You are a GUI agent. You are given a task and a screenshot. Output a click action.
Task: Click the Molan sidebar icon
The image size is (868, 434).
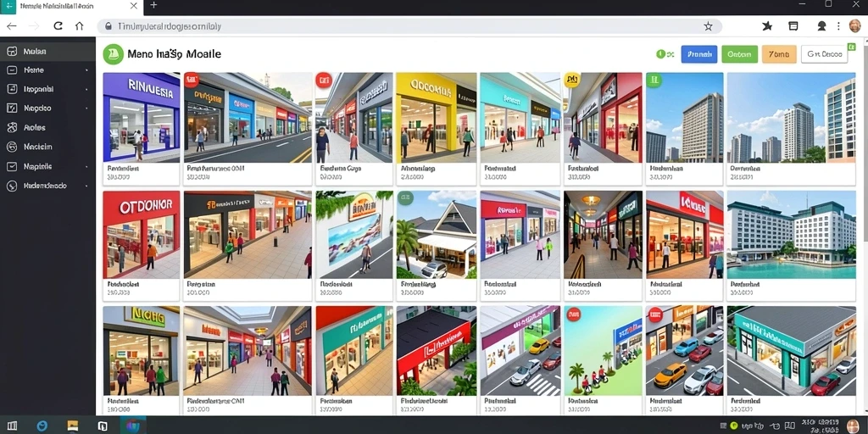(x=12, y=52)
